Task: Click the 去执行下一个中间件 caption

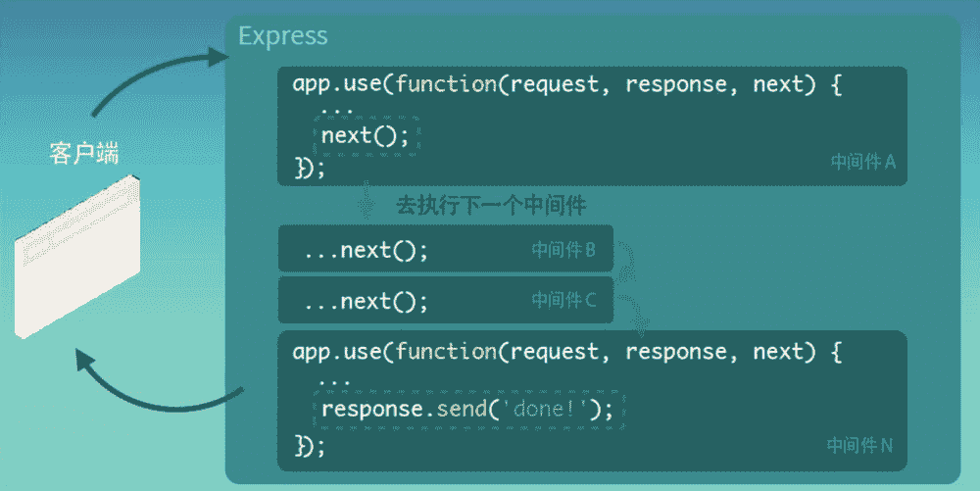Action: tap(490, 206)
